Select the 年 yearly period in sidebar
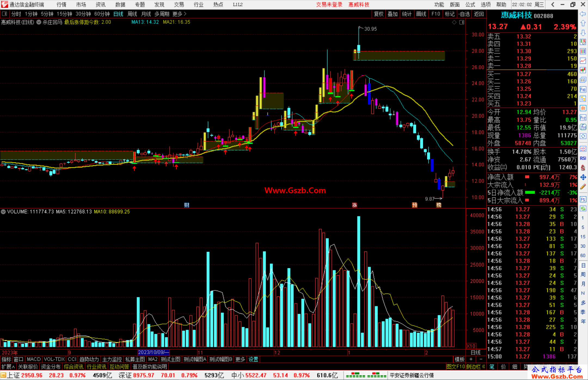Screen dimensions: 588x380 pyautogui.click(x=583, y=321)
